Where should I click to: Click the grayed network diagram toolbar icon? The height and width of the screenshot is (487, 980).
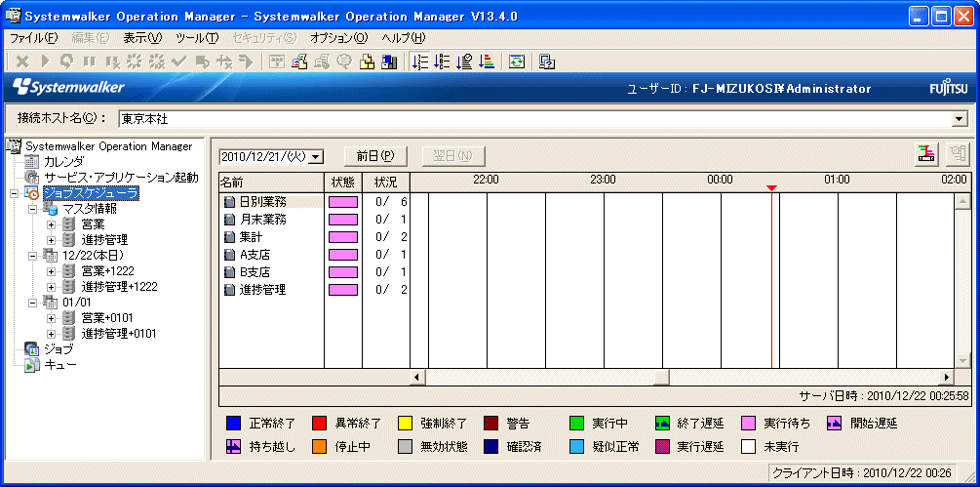(278, 61)
